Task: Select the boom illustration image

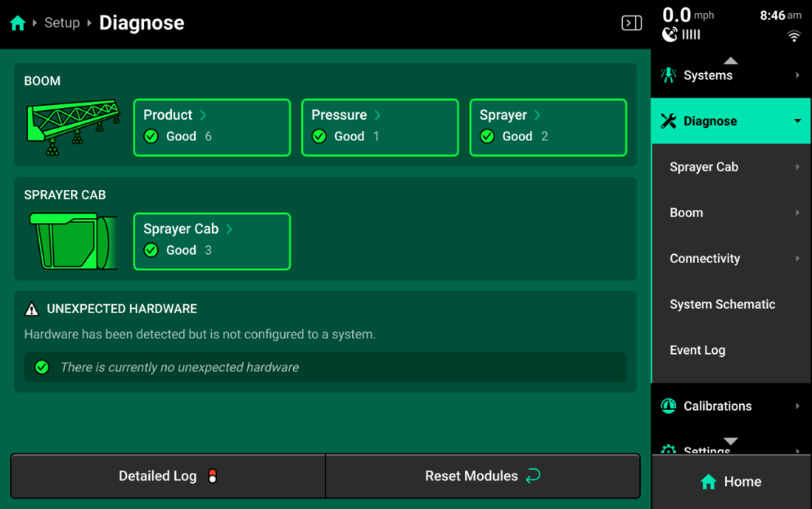Action: pyautogui.click(x=73, y=128)
